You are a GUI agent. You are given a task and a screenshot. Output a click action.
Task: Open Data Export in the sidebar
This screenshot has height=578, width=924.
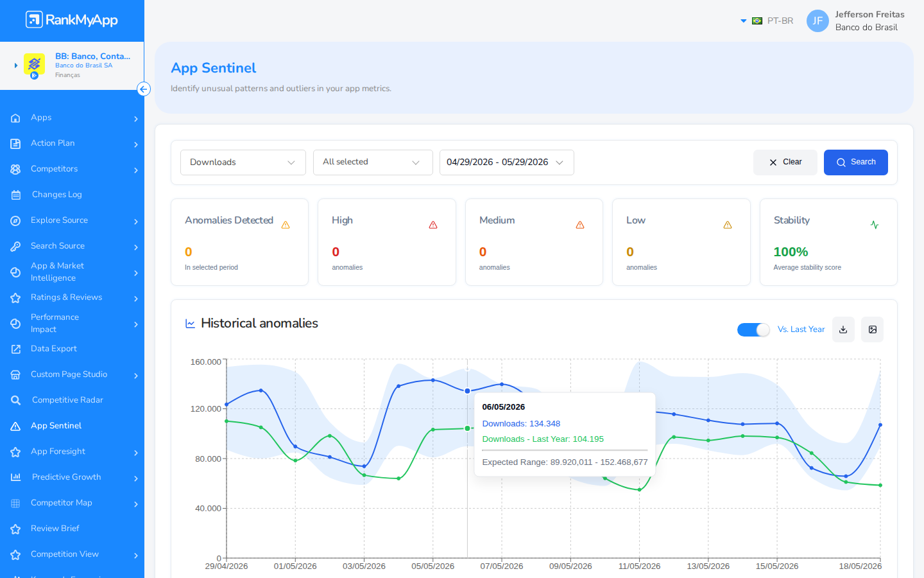click(x=72, y=349)
